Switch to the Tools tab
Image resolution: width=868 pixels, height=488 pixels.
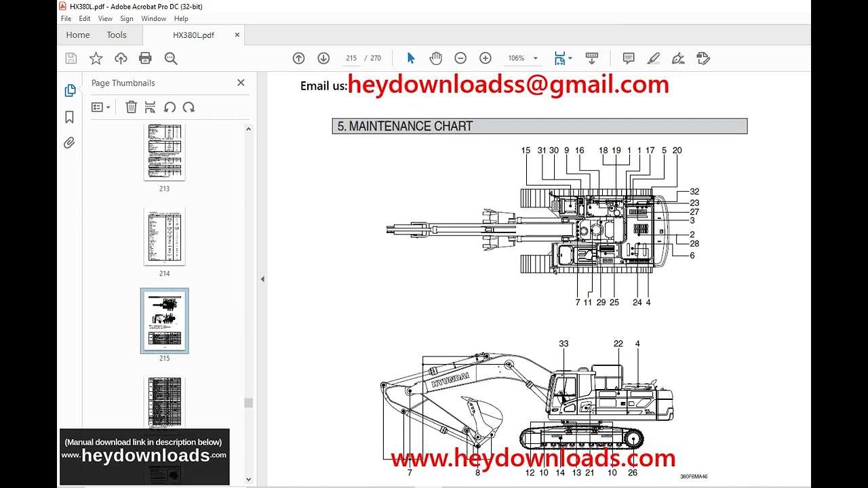pyautogui.click(x=117, y=35)
